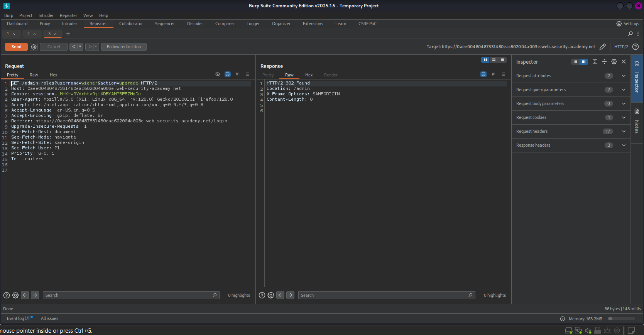The height and width of the screenshot is (335, 644).
Task: Click the Repeater send settings gear icon
Action: pyautogui.click(x=34, y=47)
